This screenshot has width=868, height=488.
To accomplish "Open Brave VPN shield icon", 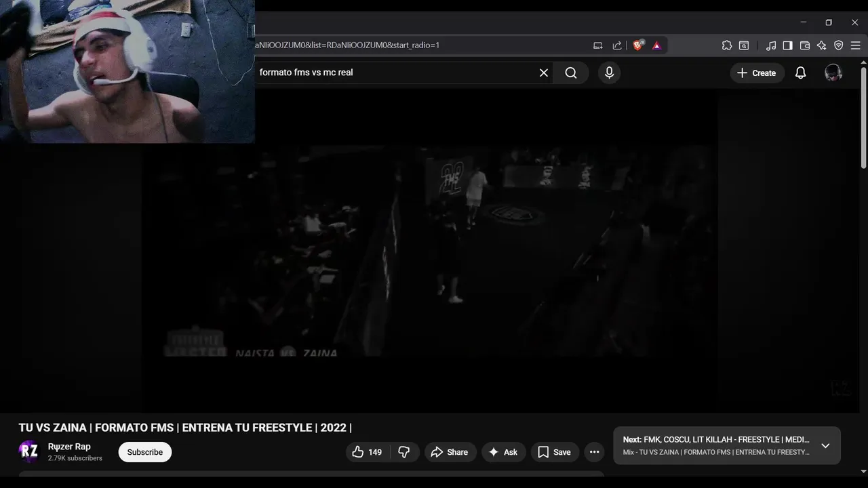I will coord(839,45).
